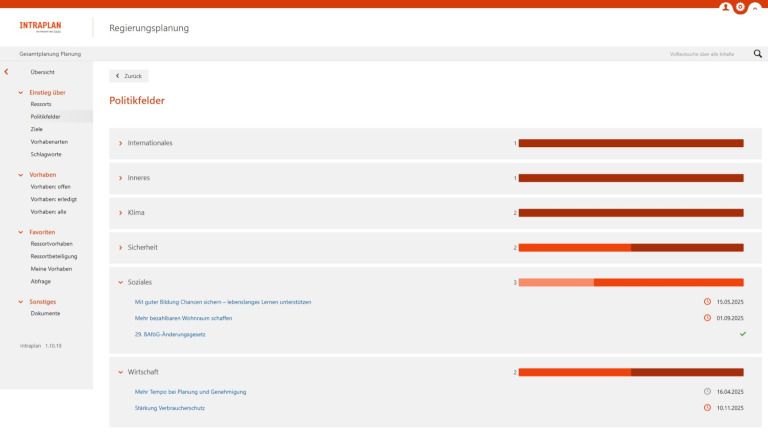This screenshot has width=768, height=439.
Task: Click the magnifier search icon
Action: point(757,53)
